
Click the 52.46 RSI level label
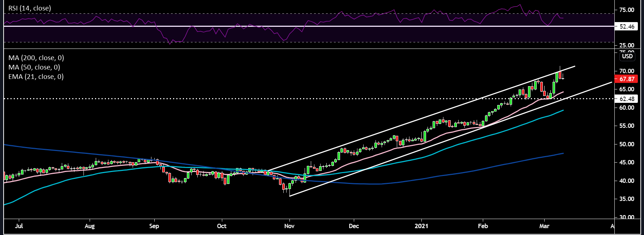pyautogui.click(x=626, y=26)
